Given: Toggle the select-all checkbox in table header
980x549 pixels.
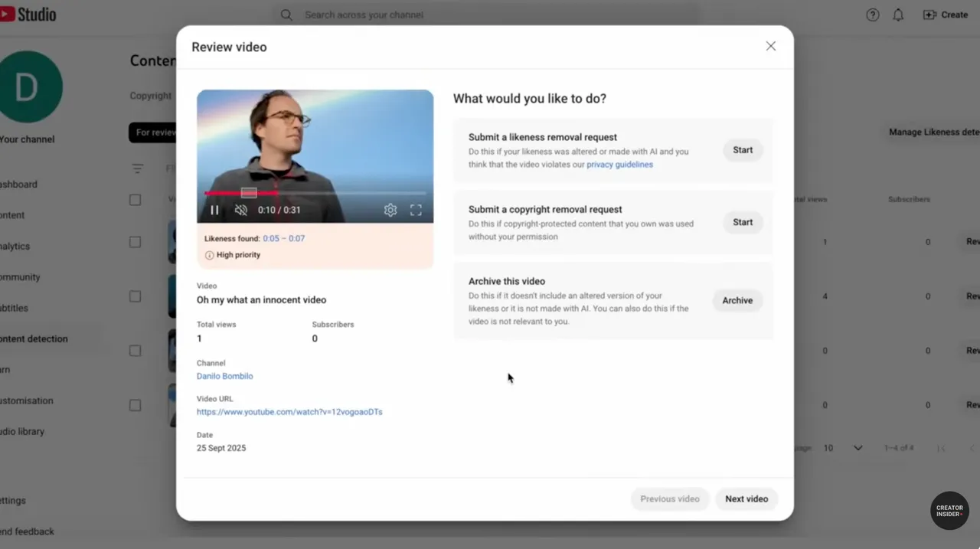Looking at the screenshot, I should (x=136, y=200).
